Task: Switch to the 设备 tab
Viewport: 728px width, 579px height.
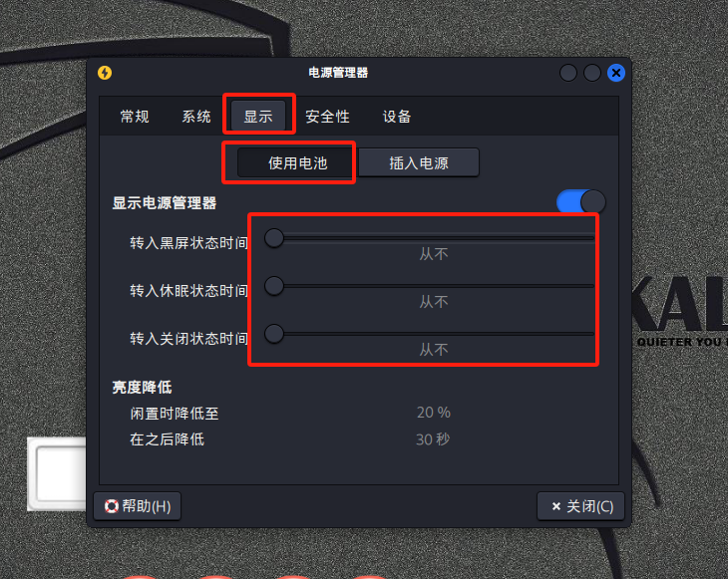Action: (397, 117)
